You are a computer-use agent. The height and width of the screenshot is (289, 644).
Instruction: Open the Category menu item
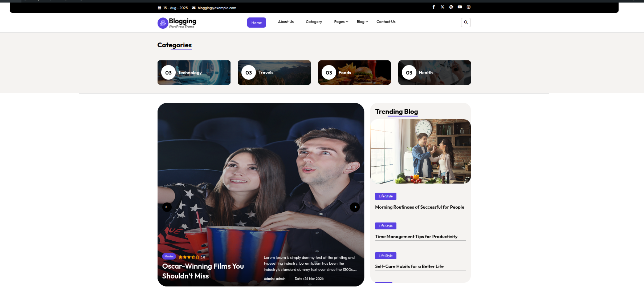point(314,22)
